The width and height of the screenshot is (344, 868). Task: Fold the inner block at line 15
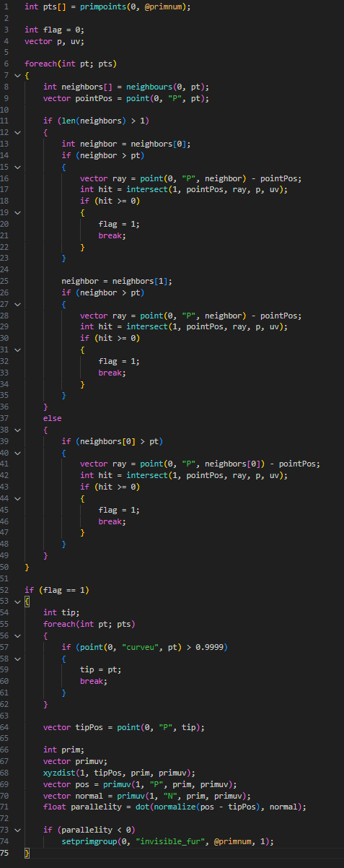(16, 167)
